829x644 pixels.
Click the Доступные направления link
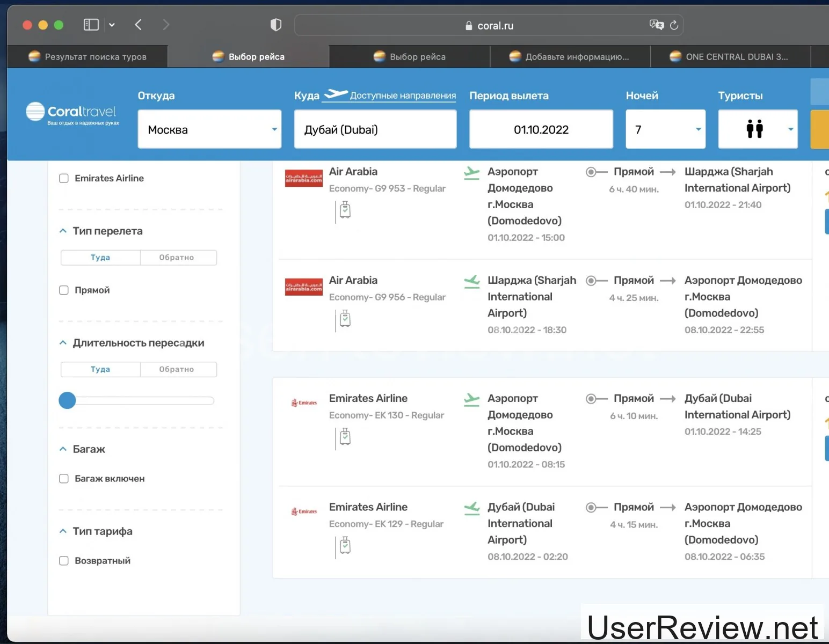pos(403,96)
